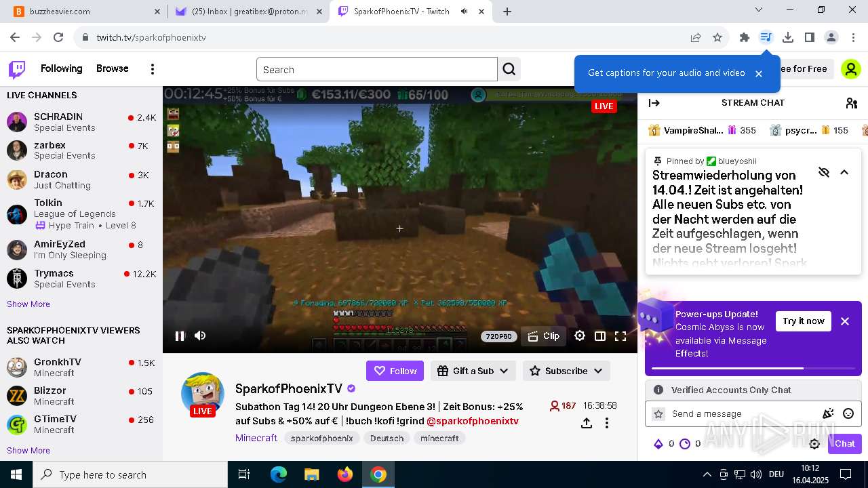Image resolution: width=868 pixels, height=488 pixels.
Task: Switch to the Proton Inbox tab
Action: point(248,11)
